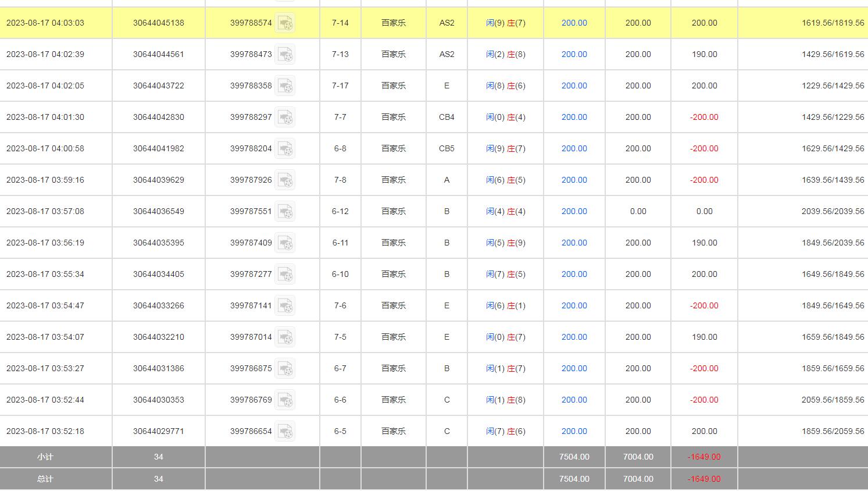Click result 闲(2) 庄(8)
Image resolution: width=868 pixels, height=491 pixels.
(x=506, y=54)
